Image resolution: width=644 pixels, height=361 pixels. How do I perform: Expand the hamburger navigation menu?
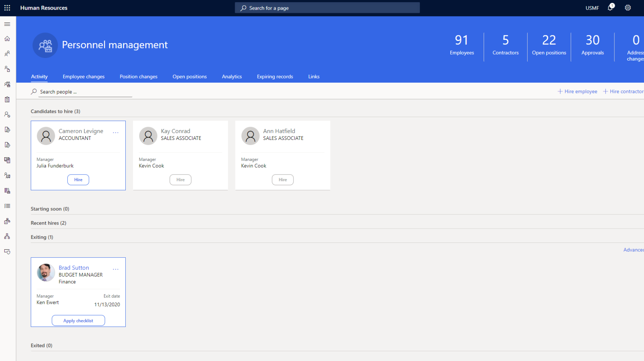coord(7,24)
